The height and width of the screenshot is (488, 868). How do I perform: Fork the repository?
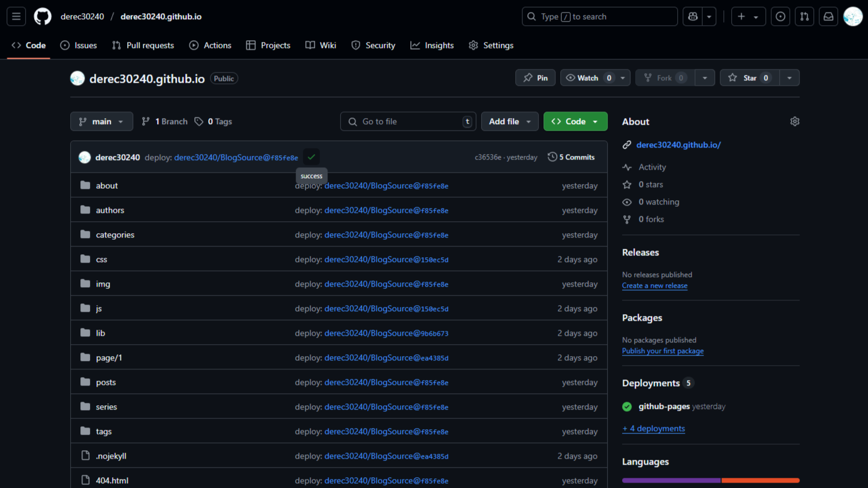pyautogui.click(x=665, y=78)
